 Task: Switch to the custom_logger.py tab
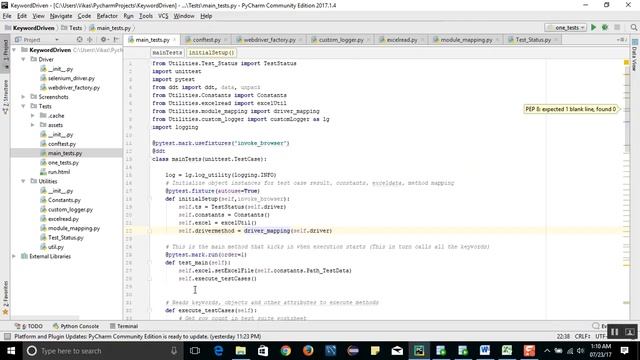[340, 40]
